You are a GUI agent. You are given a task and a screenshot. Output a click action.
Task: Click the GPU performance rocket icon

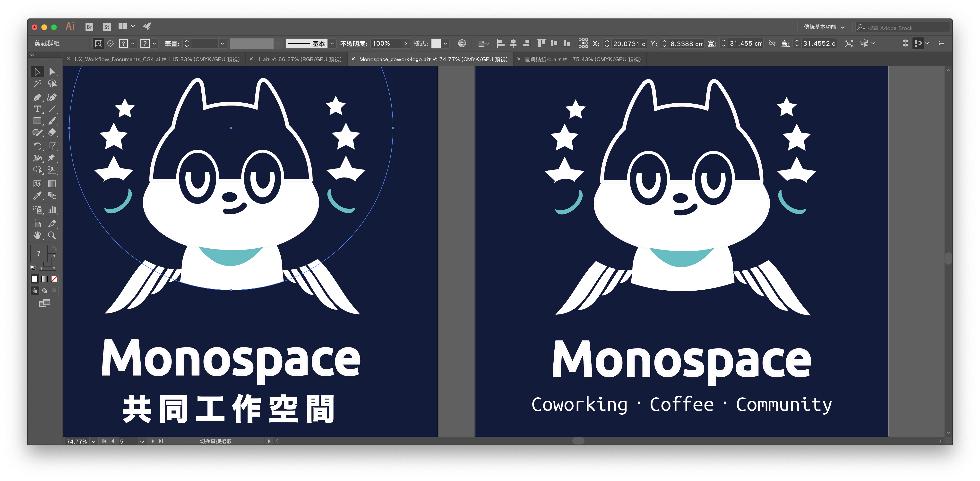click(147, 26)
